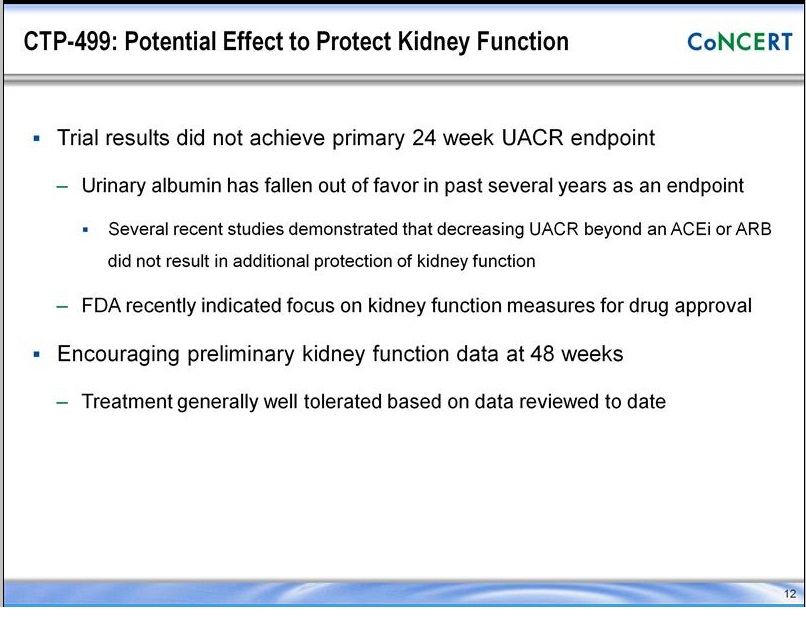
Task: Select the "Urinary albumin has fallen out of favor" line
Action: click(x=412, y=186)
